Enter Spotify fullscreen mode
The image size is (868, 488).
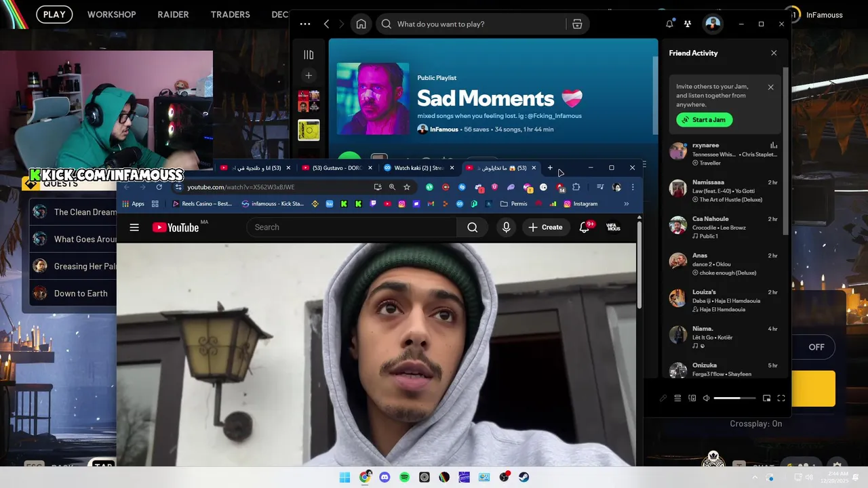click(781, 399)
